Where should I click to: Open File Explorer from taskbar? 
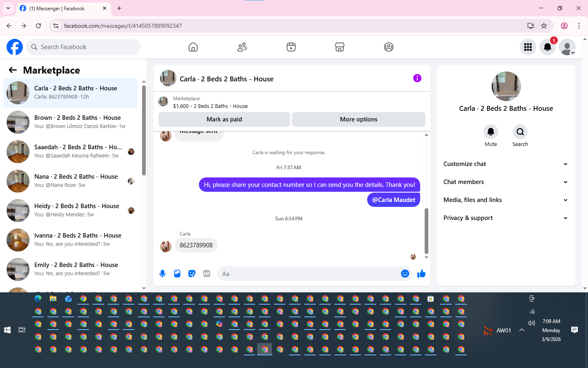(53, 299)
